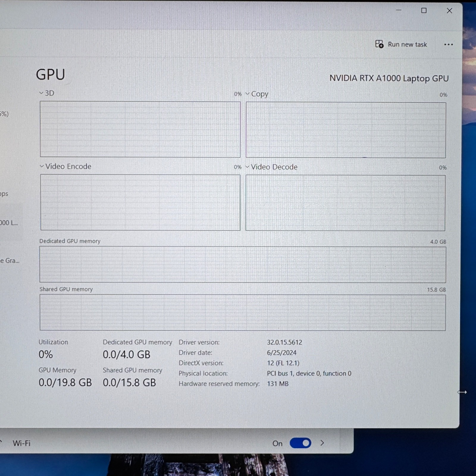Open the Copy engine dropdown chevron
476x476 pixels.
(247, 94)
